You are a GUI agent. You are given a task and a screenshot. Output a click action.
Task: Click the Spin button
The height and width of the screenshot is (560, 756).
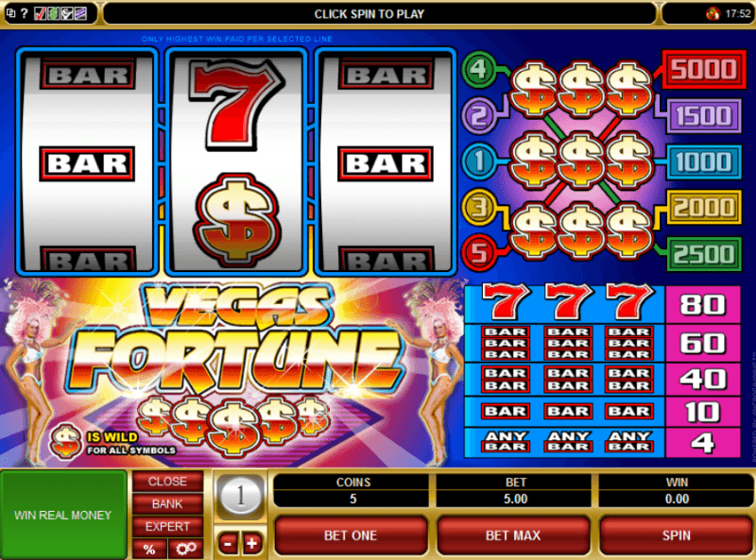tap(676, 535)
